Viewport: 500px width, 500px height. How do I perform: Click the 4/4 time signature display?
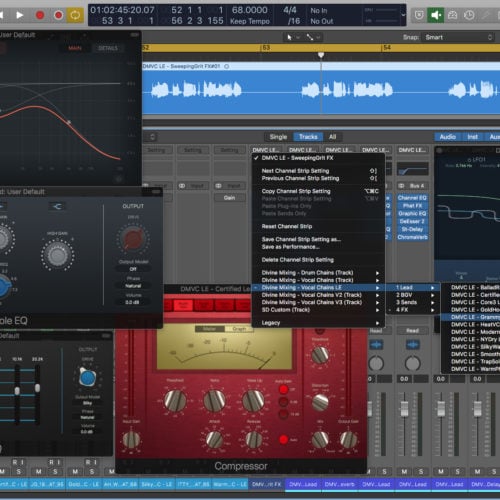tap(290, 10)
